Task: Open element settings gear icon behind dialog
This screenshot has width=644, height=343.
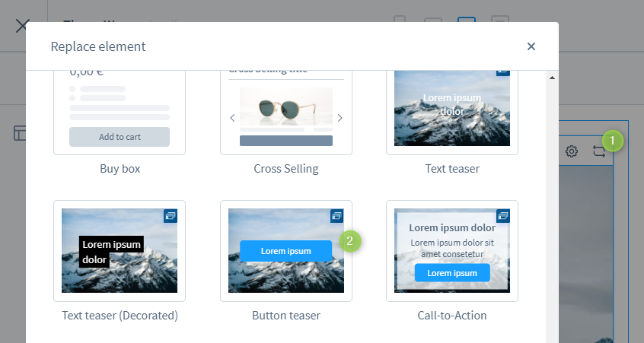Action: [x=572, y=151]
